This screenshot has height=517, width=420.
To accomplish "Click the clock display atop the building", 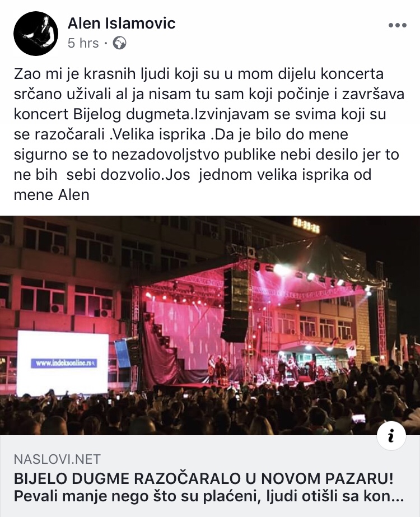I will point(306,226).
